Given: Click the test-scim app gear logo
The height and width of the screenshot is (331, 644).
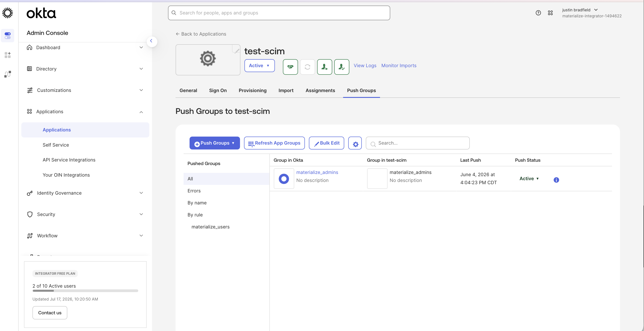Looking at the screenshot, I should [208, 59].
